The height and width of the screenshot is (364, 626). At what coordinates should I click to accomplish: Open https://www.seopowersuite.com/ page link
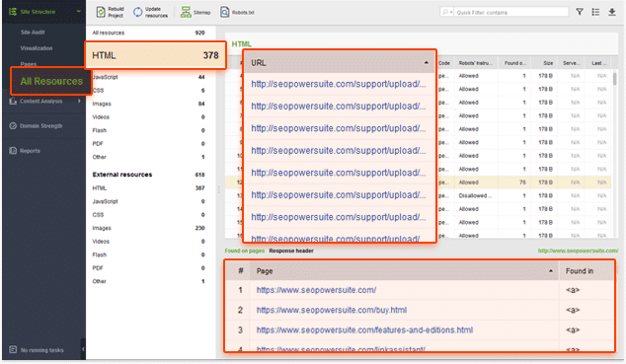(316, 290)
